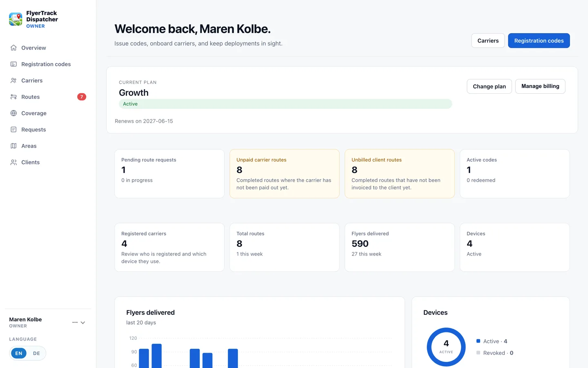This screenshot has height=368, width=588.
Task: Click the Coverage globe icon
Action: click(x=13, y=113)
